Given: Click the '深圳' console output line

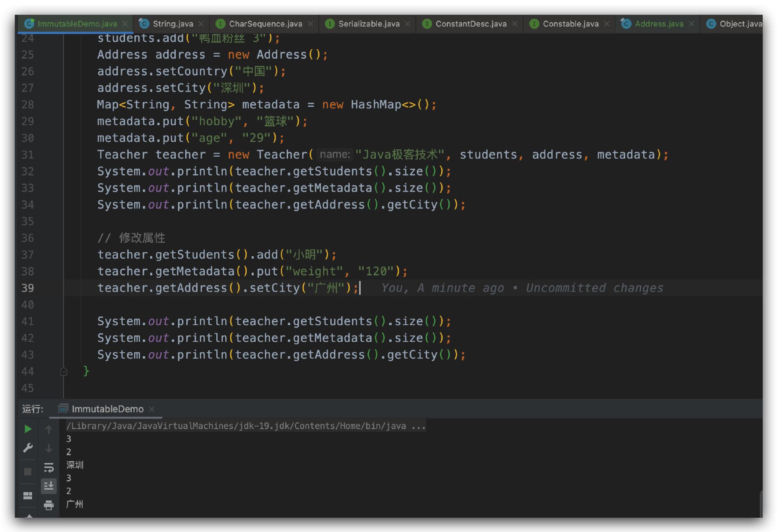Looking at the screenshot, I should 75,465.
